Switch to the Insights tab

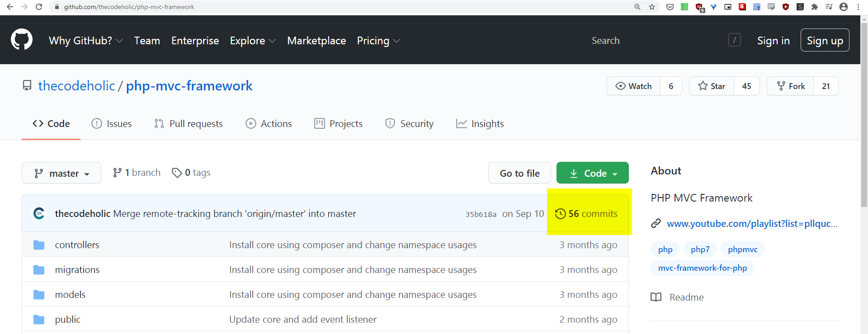tap(480, 124)
